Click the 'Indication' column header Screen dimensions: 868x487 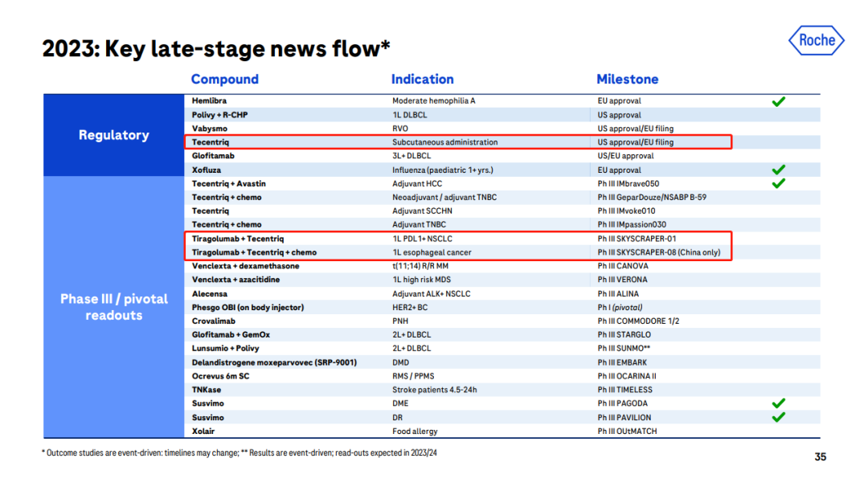[x=423, y=79]
